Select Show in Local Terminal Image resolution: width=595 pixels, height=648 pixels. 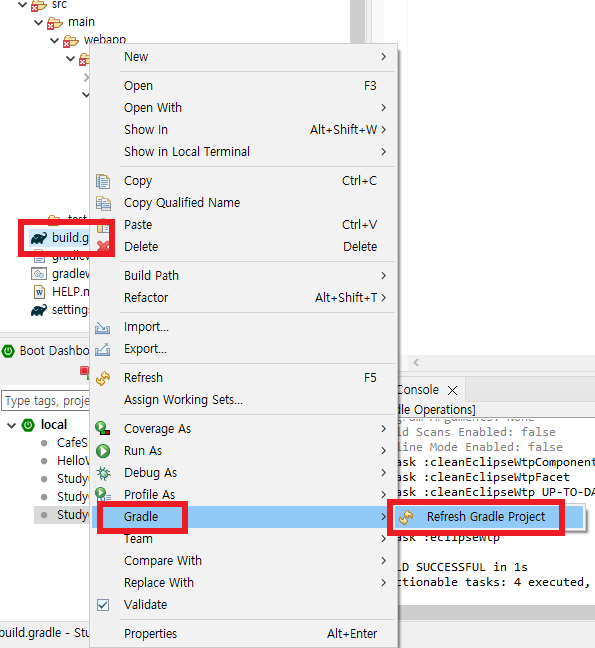click(244, 152)
